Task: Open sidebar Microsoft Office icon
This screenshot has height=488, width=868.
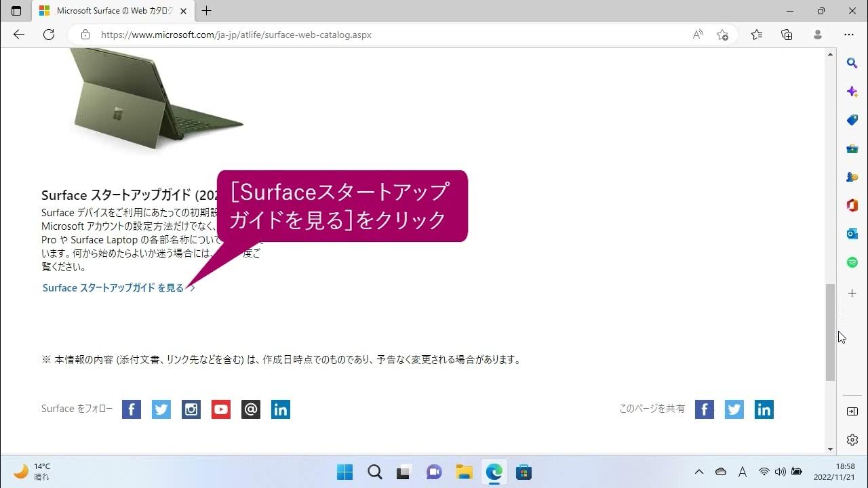Action: click(852, 205)
